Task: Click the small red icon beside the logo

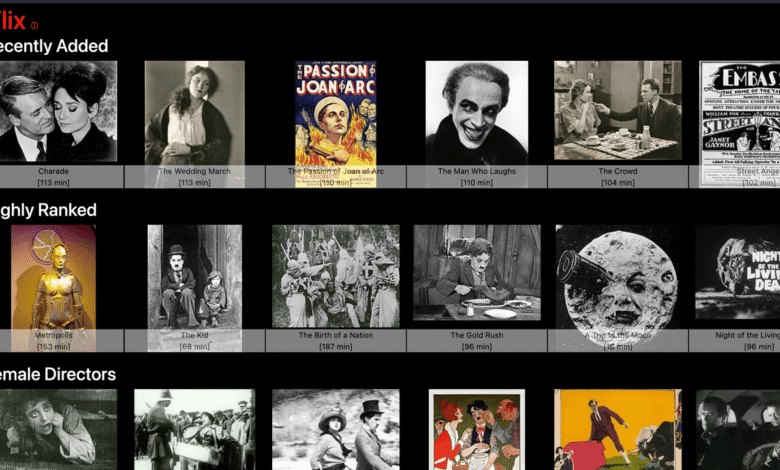Action: 35,25
